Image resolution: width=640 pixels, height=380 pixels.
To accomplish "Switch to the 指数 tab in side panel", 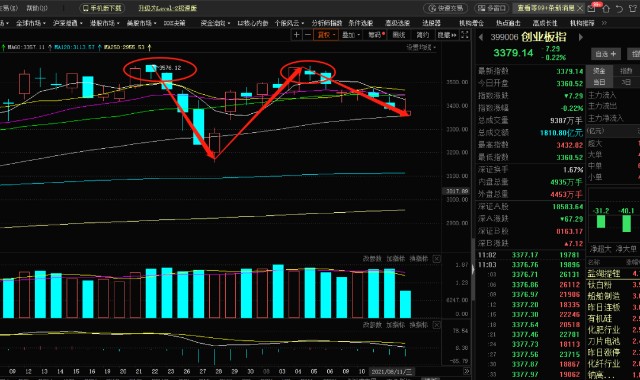I will pyautogui.click(x=626, y=71).
